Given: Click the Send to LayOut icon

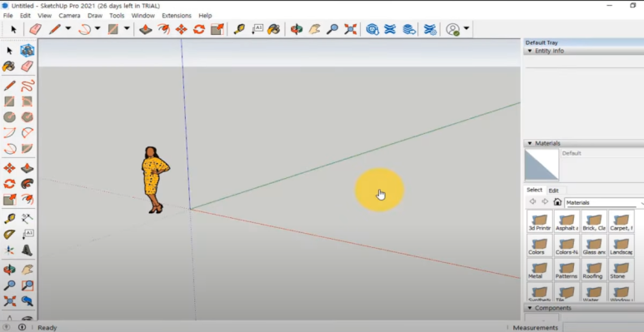Looking at the screenshot, I should [409, 29].
